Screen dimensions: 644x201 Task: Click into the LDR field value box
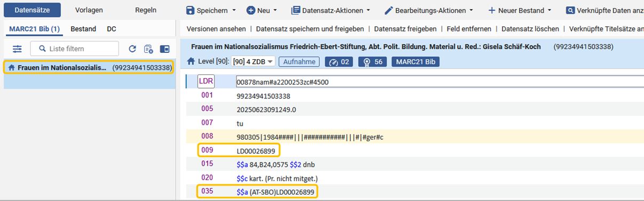(440, 82)
